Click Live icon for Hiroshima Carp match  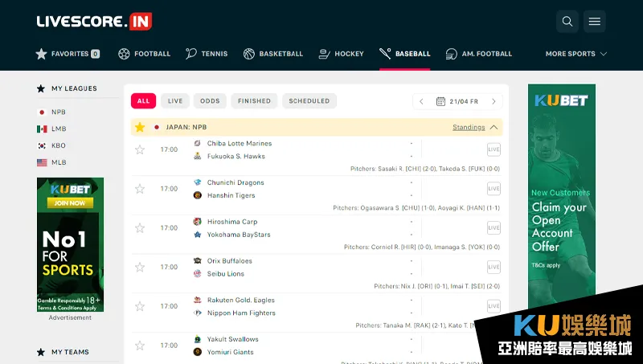[x=494, y=227]
